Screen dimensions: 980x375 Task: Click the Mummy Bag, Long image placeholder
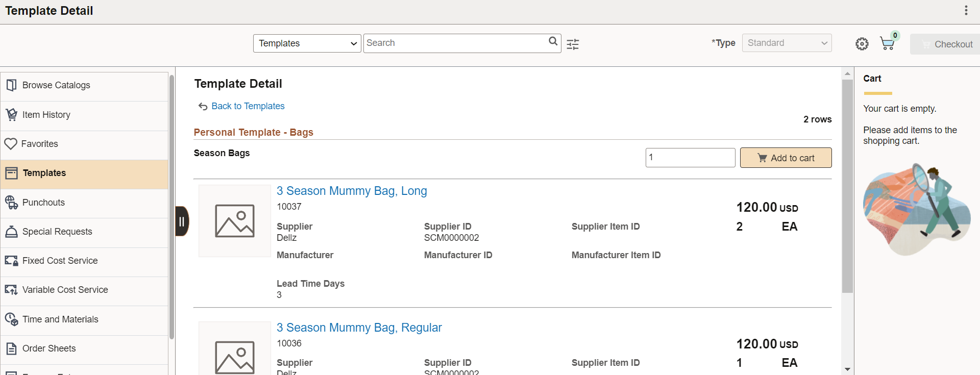coord(235,221)
